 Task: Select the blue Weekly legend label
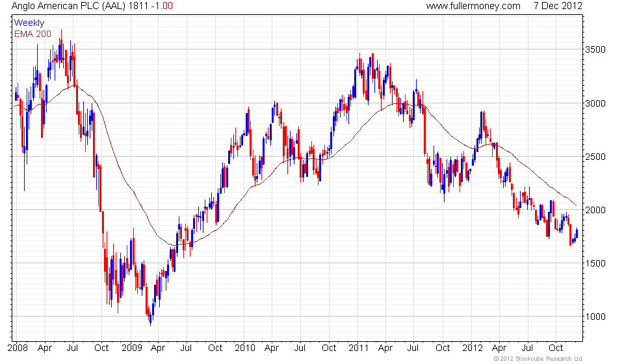(x=29, y=23)
